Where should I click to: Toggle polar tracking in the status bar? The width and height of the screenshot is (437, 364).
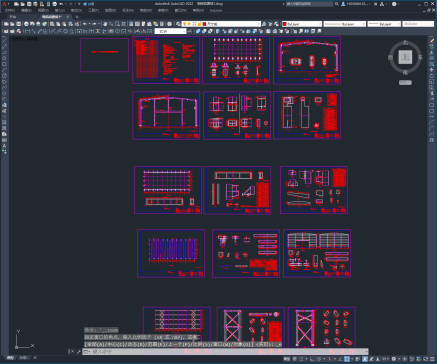[x=319, y=359]
